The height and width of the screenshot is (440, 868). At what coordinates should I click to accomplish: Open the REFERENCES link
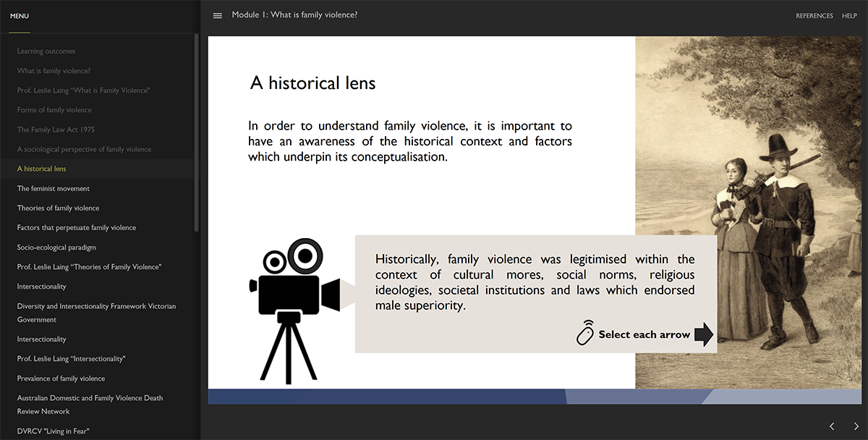(x=814, y=16)
